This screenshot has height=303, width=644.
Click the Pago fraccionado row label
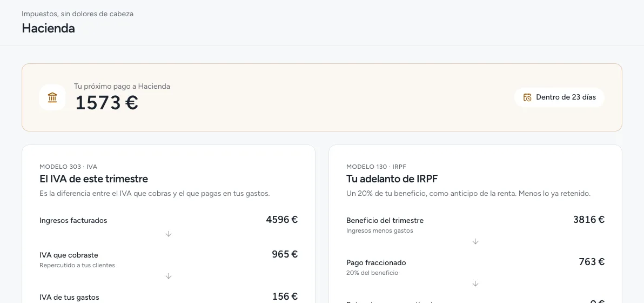[376, 263]
